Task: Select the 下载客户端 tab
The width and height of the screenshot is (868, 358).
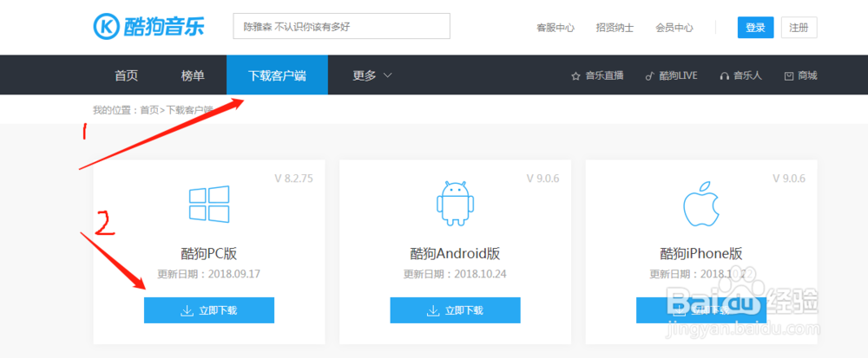Action: (277, 75)
